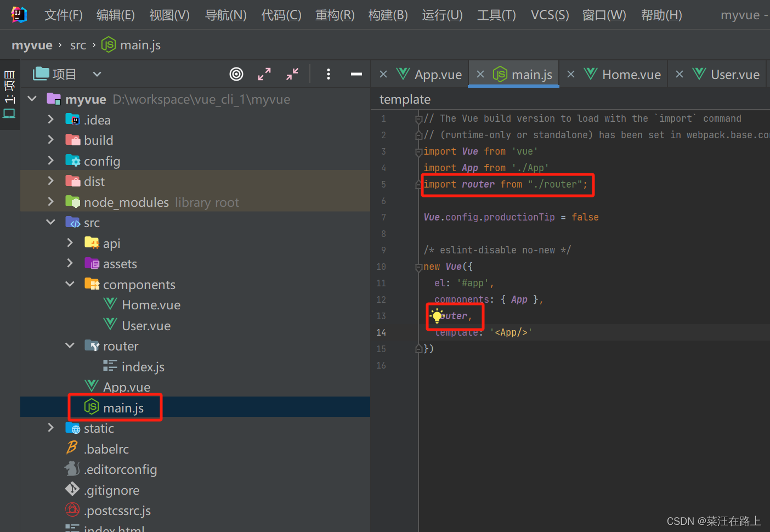Click the IntelliJ IDEA logo icon
This screenshot has width=770, height=532.
[x=18, y=14]
